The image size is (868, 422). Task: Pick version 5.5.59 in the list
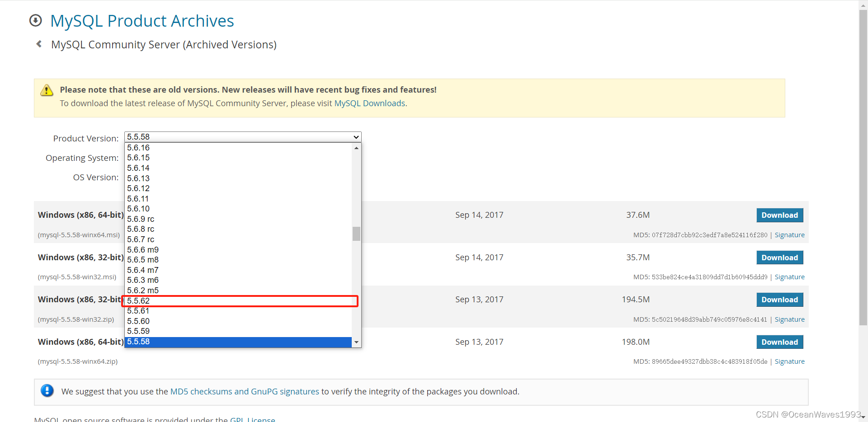tap(238, 331)
